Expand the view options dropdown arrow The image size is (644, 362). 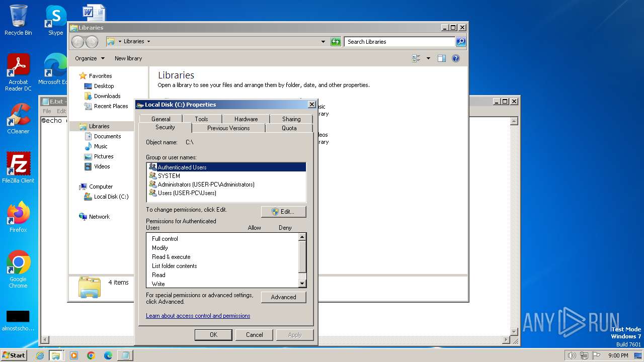point(428,58)
